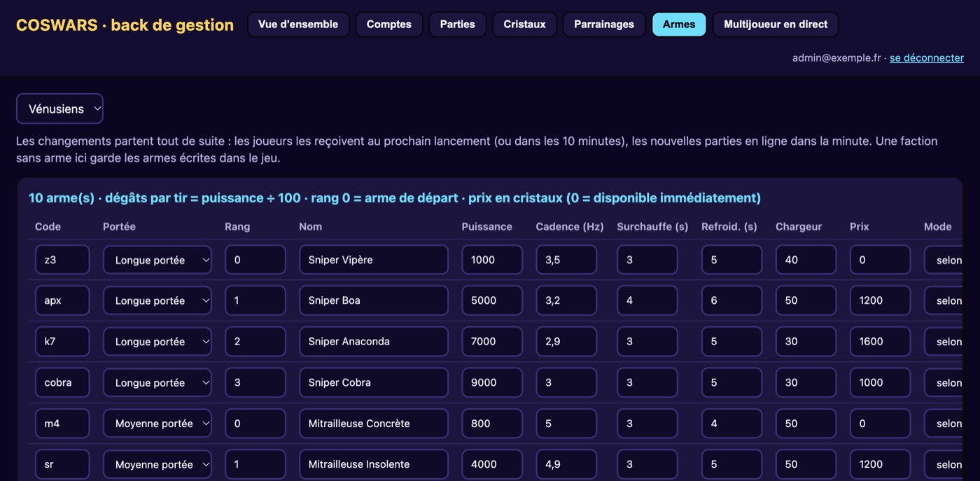Edit the Cadence field showing 4,9

[566, 464]
